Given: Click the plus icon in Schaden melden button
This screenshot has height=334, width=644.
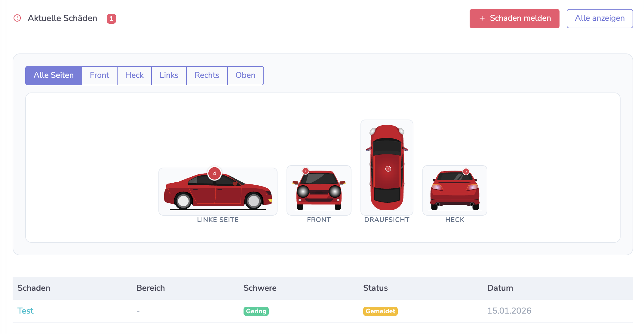Looking at the screenshot, I should pos(482,18).
